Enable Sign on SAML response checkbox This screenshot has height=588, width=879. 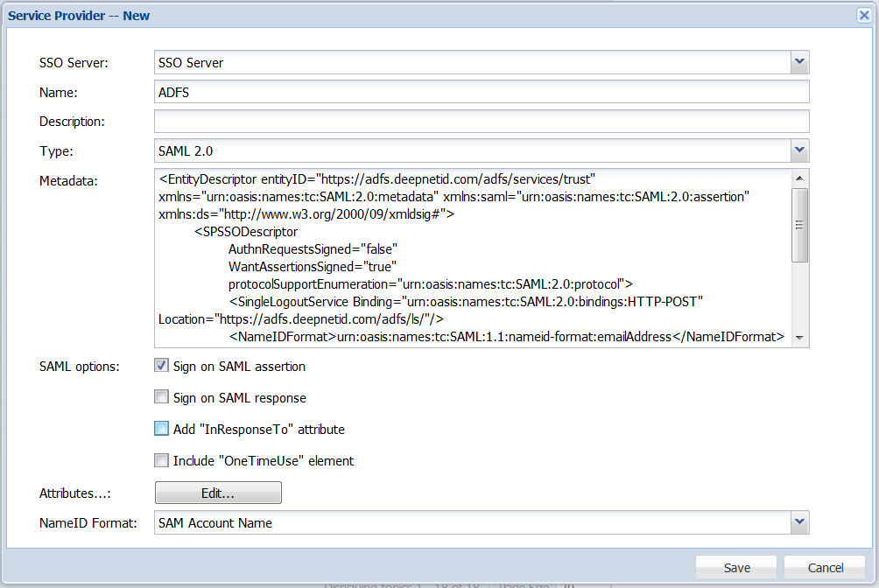[x=161, y=397]
